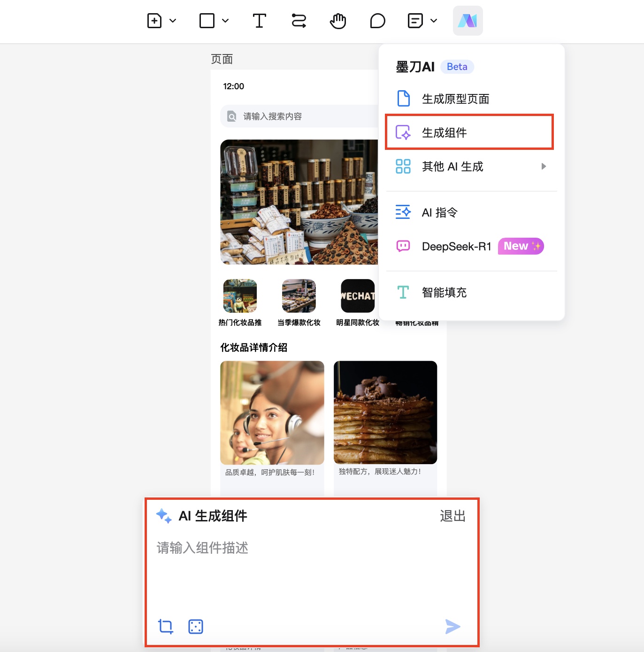Viewport: 644px width, 652px height.
Task: Expand the 其他 AI 生成 submenu arrow
Action: coord(544,166)
